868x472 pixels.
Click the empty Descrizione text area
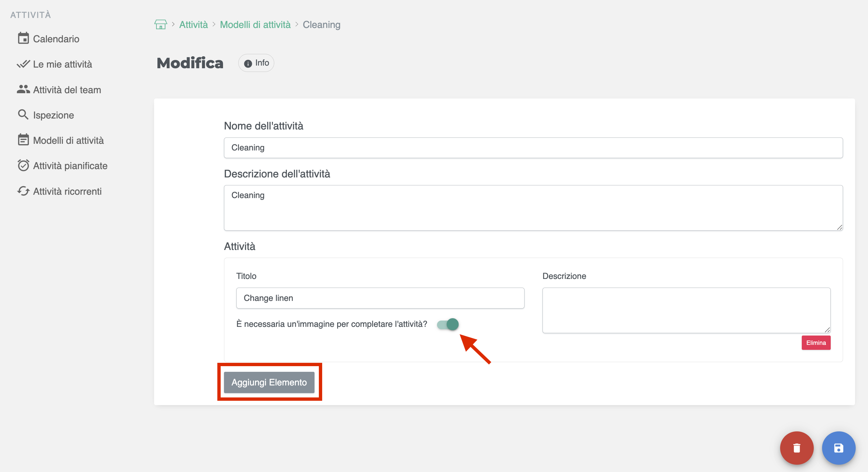click(686, 310)
